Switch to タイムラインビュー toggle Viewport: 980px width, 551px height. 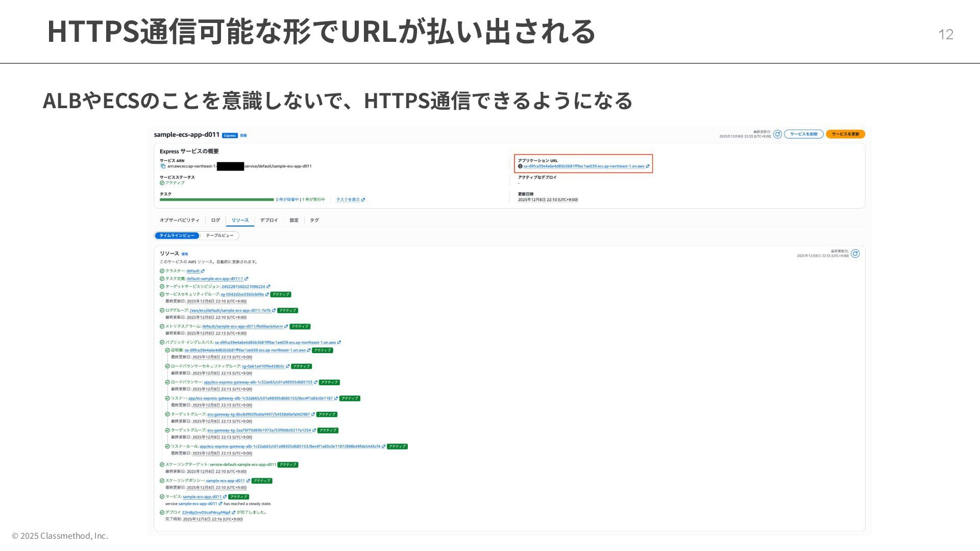pos(177,236)
